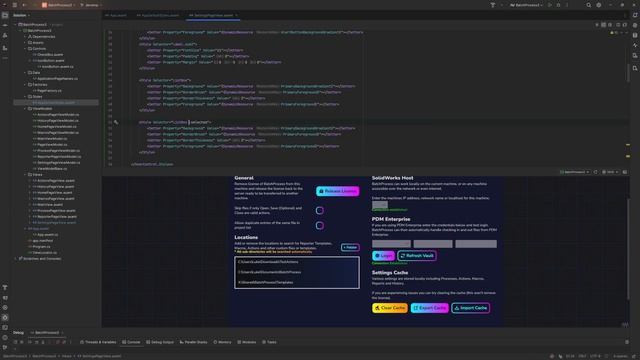
Task: Click the Run button in the top toolbar
Action: 550,5
